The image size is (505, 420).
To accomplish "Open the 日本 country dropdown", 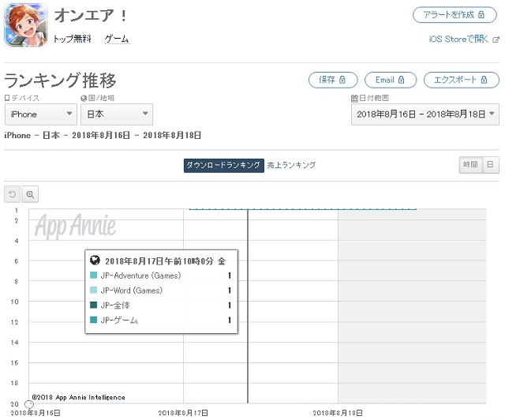I will 117,114.
